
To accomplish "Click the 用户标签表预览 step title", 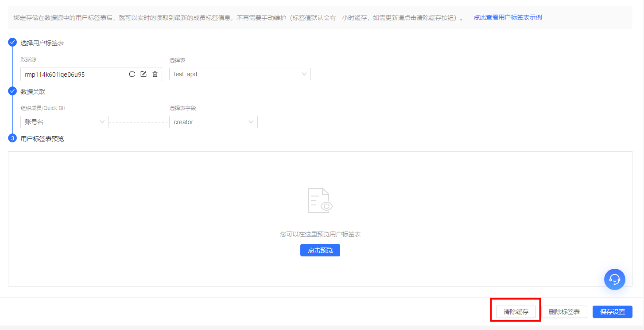I will pyautogui.click(x=43, y=139).
